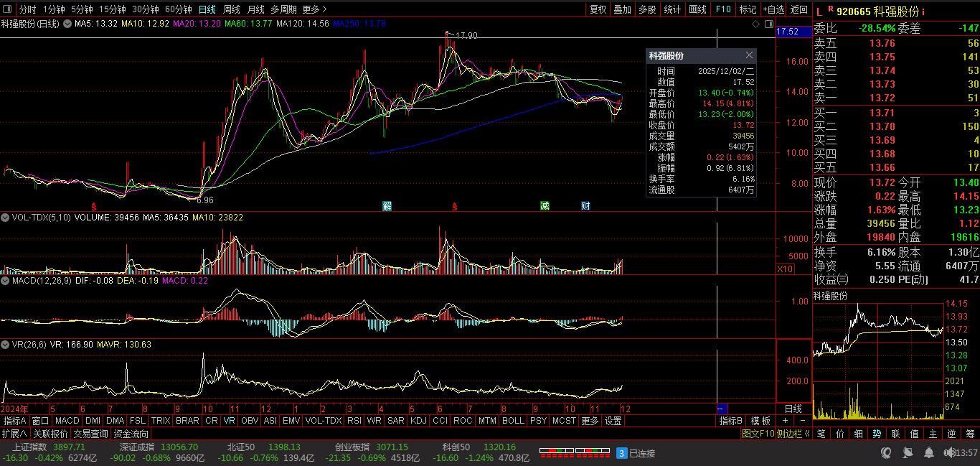Click the zoom-out minus button below chart
The image size is (980, 466).
pyautogui.click(x=802, y=421)
